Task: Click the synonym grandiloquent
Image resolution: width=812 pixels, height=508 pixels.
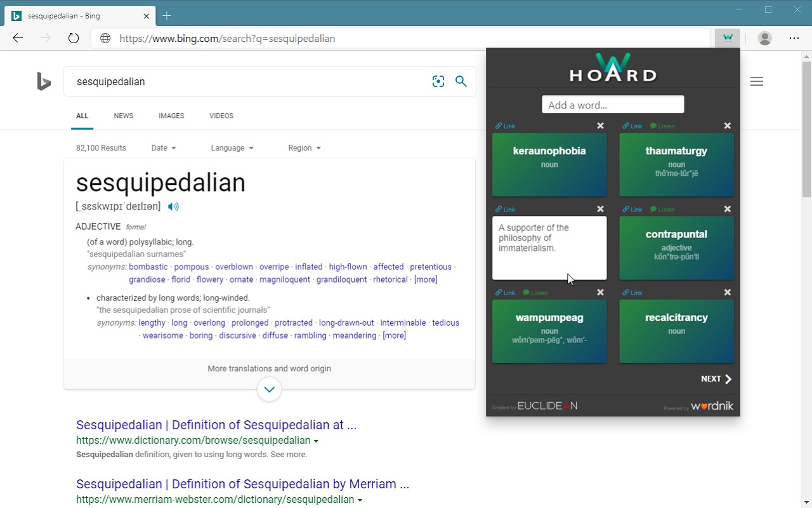Action: coord(342,279)
